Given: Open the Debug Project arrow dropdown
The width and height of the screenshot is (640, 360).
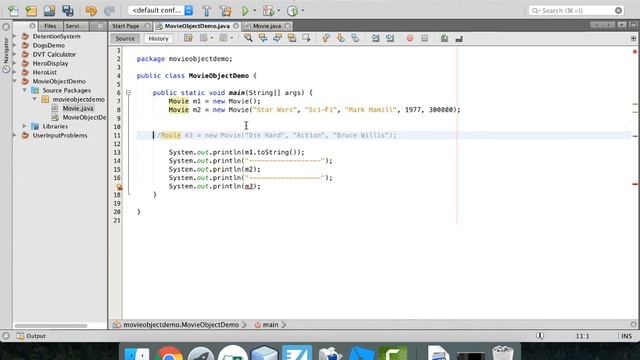Looking at the screenshot, I should coord(278,11).
